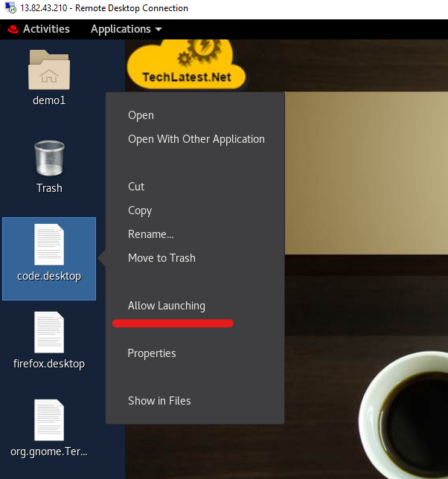Click the firefox.desktop file name label
The width and height of the screenshot is (448, 479).
tap(49, 364)
